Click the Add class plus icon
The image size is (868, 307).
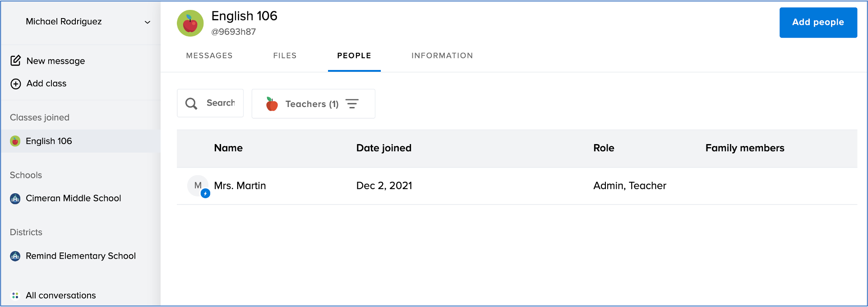tap(15, 84)
